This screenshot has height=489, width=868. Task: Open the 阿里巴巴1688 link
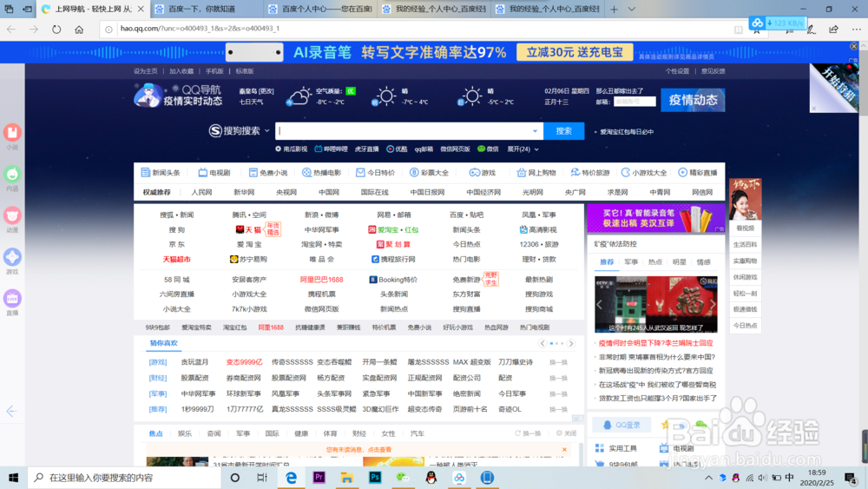point(322,280)
